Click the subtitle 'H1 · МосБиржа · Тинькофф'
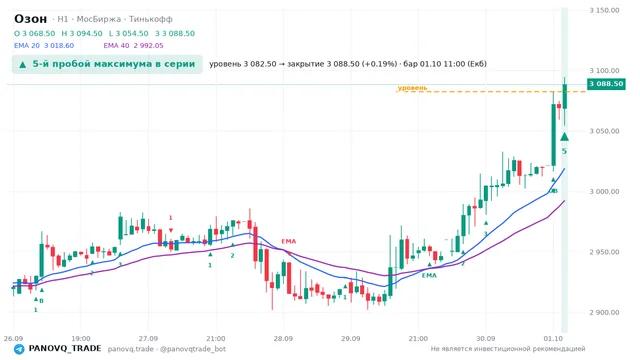The height and width of the screenshot is (360, 640). [x=115, y=19]
